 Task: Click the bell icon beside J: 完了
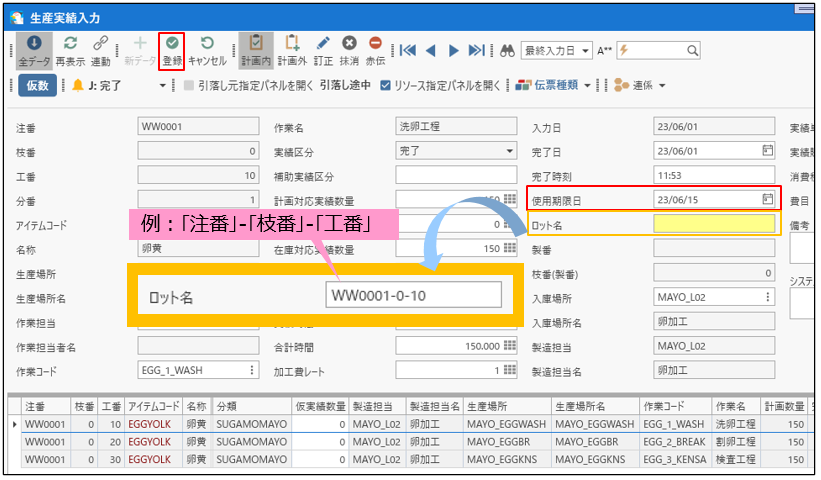(77, 85)
